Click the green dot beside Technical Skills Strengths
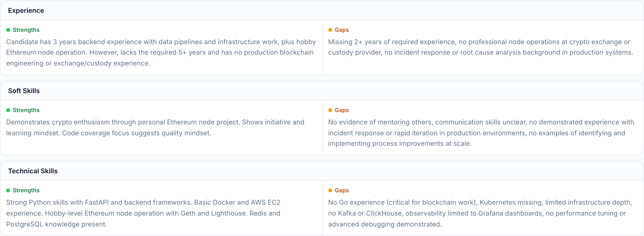The width and height of the screenshot is (644, 236). (8, 190)
